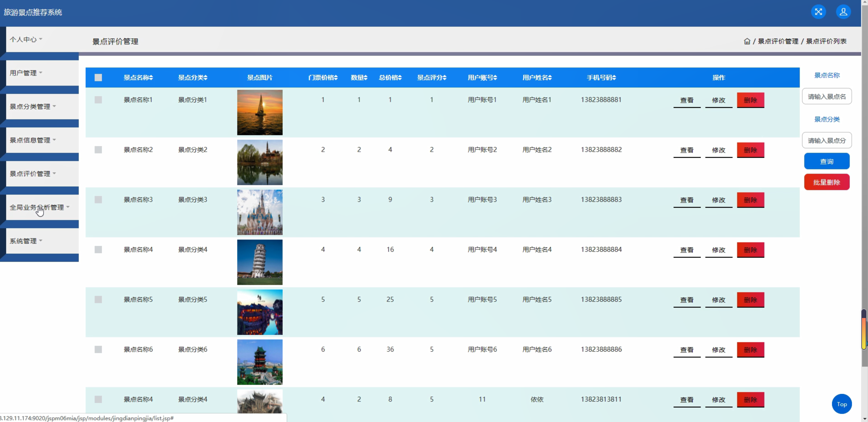This screenshot has height=422, width=868.
Task: Sort by 景点名称 column arrows
Action: (151, 78)
